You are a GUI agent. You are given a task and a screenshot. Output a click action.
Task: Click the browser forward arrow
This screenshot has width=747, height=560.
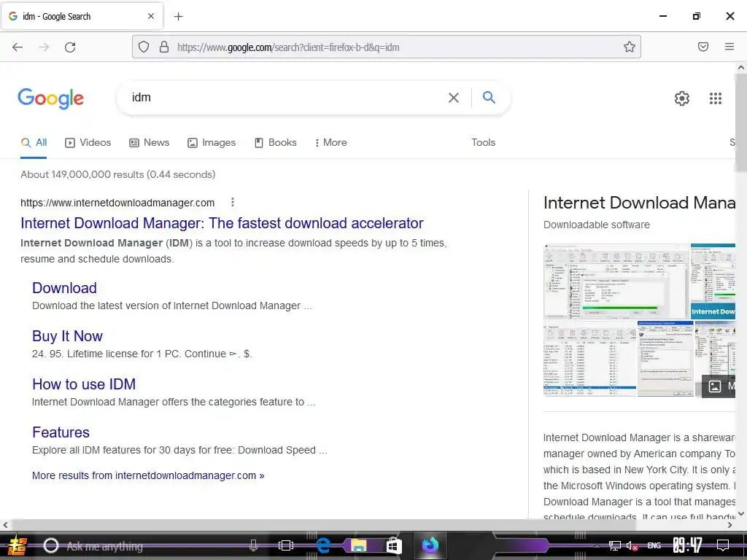pos(44,47)
